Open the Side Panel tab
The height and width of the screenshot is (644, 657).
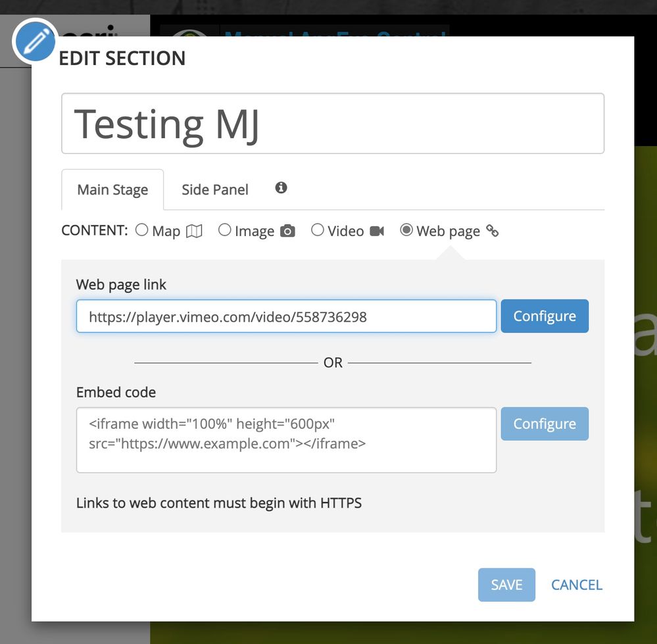coord(215,190)
